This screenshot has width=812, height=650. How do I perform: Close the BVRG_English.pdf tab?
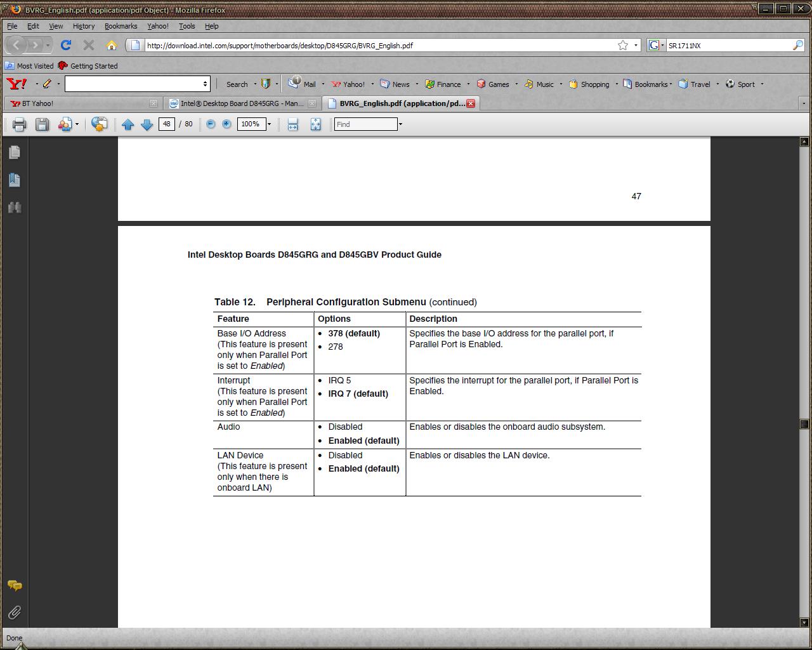click(x=471, y=103)
